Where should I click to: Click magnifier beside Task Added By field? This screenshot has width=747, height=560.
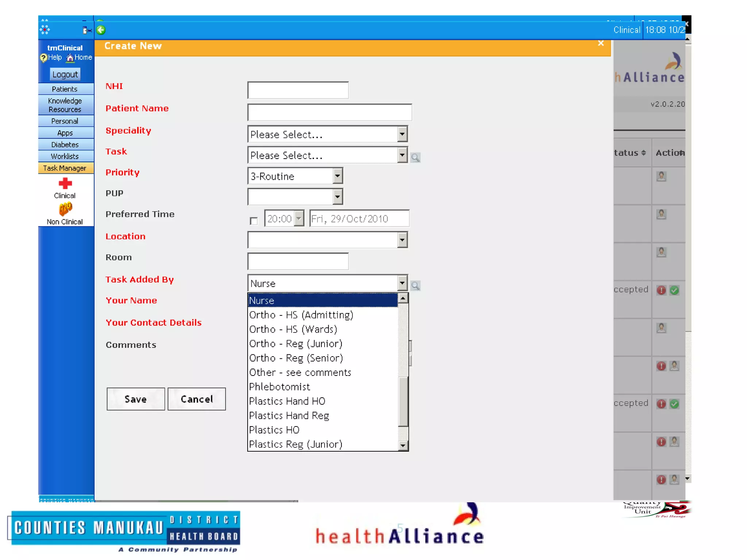click(x=415, y=285)
